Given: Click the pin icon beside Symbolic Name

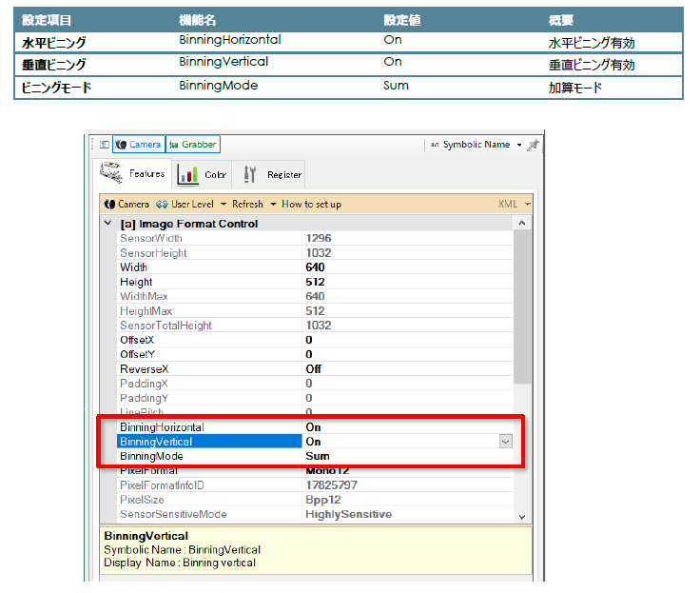Looking at the screenshot, I should pyautogui.click(x=533, y=145).
